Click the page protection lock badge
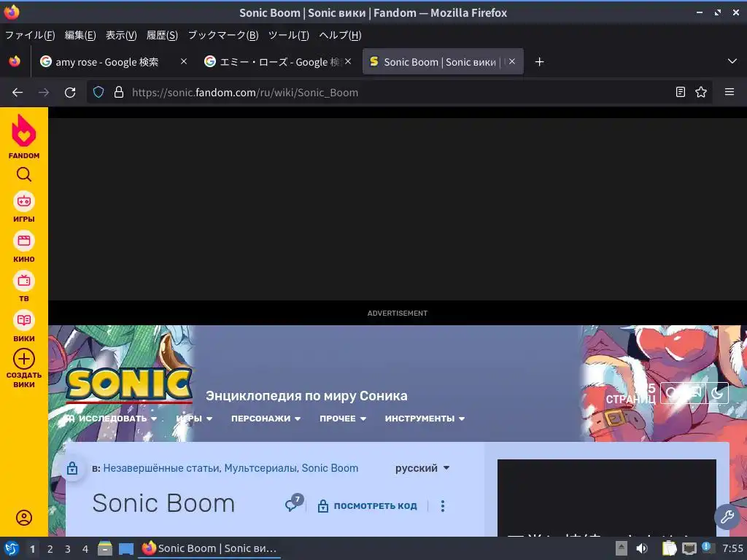This screenshot has width=747, height=560. [x=72, y=468]
